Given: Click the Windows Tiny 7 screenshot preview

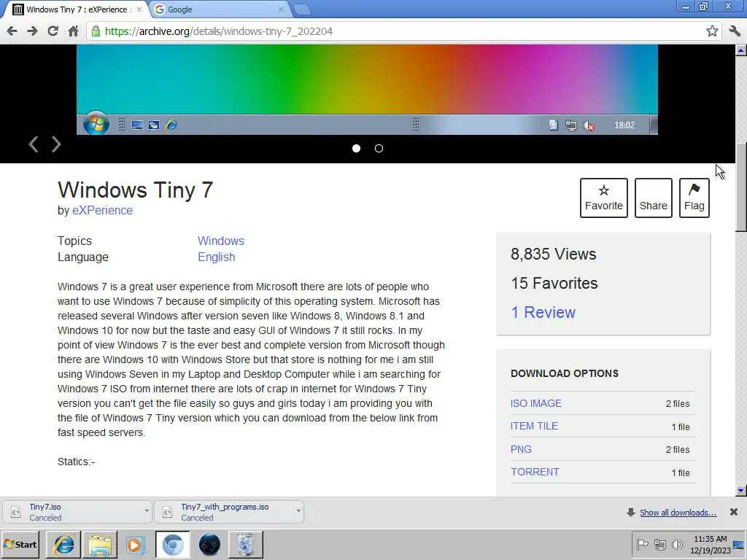Looking at the screenshot, I should point(367,90).
